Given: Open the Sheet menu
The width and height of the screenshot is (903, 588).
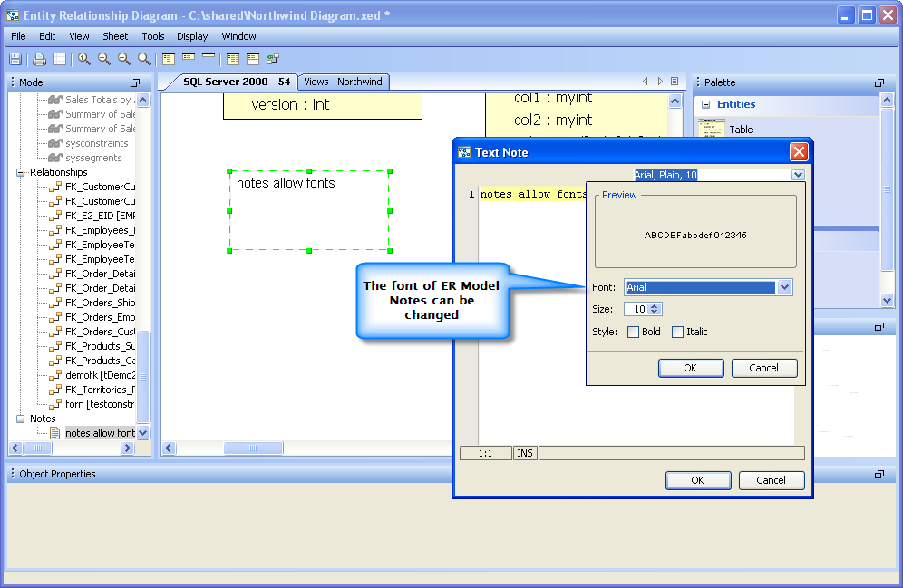Looking at the screenshot, I should click(115, 36).
